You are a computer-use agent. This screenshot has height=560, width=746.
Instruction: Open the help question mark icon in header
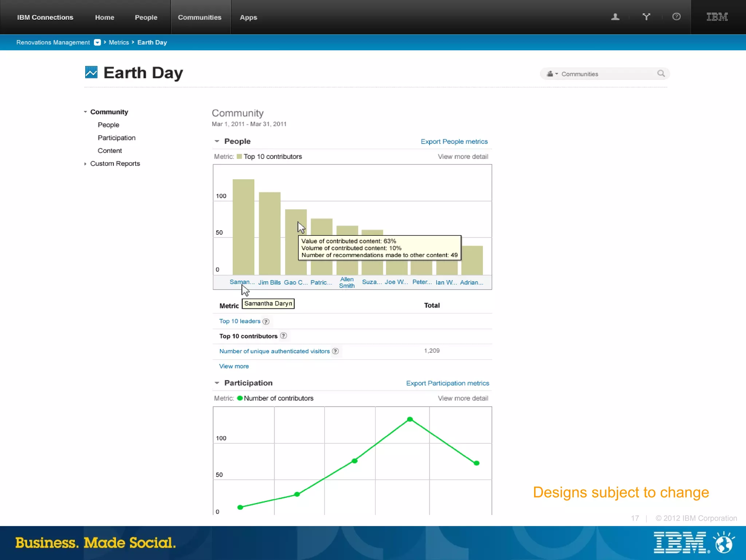(676, 17)
